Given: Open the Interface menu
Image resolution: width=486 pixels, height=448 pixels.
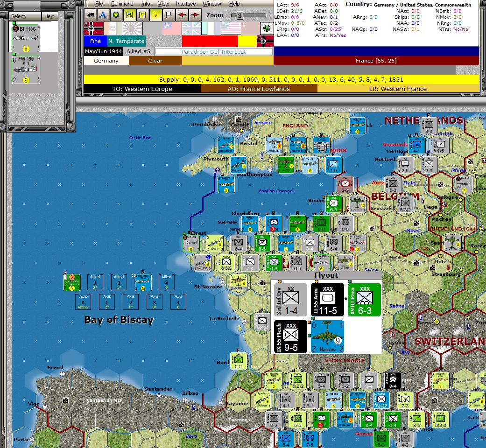Looking at the screenshot, I should [186, 4].
